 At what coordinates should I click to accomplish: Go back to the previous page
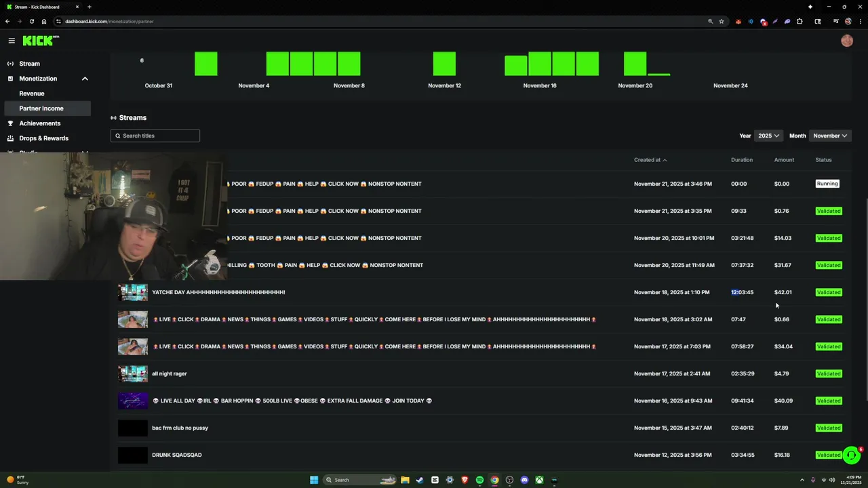(7, 21)
